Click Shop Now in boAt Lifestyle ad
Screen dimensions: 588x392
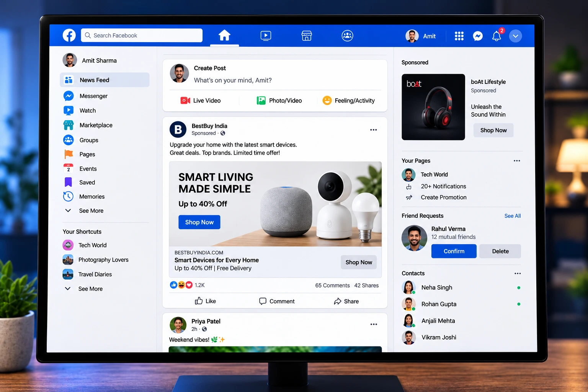click(493, 130)
